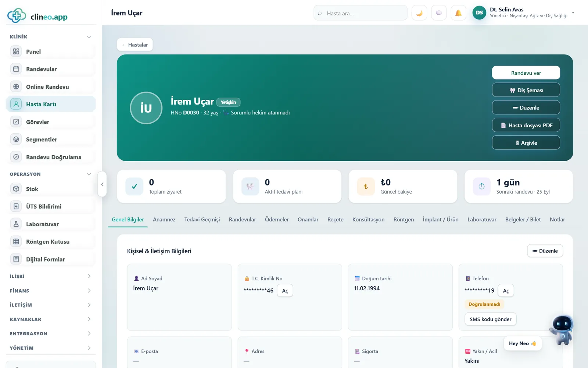Image resolution: width=588 pixels, height=368 pixels.
Task: Reveal T.C. Kimlik No with Aç
Action: click(285, 291)
